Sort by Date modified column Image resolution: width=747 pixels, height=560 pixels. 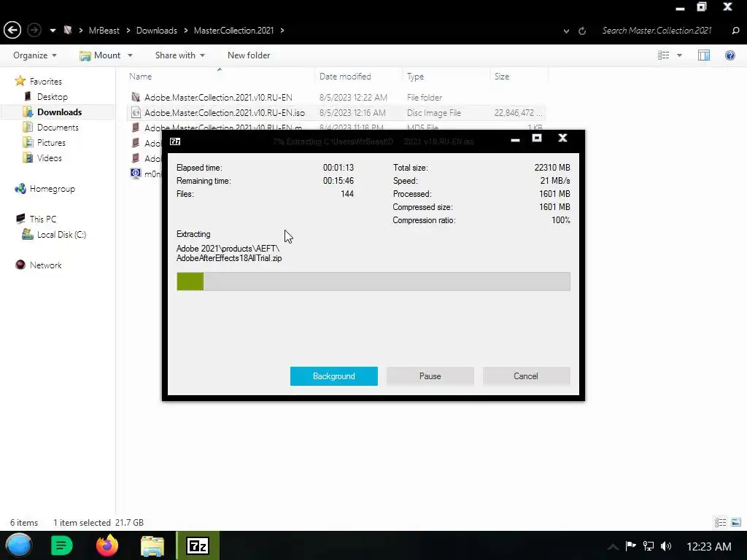point(345,76)
